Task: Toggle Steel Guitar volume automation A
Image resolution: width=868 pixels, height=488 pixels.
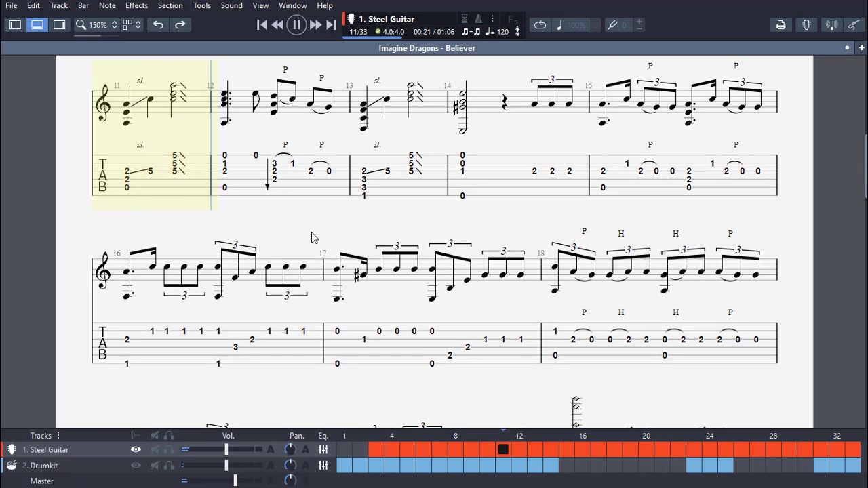Action: point(270,449)
